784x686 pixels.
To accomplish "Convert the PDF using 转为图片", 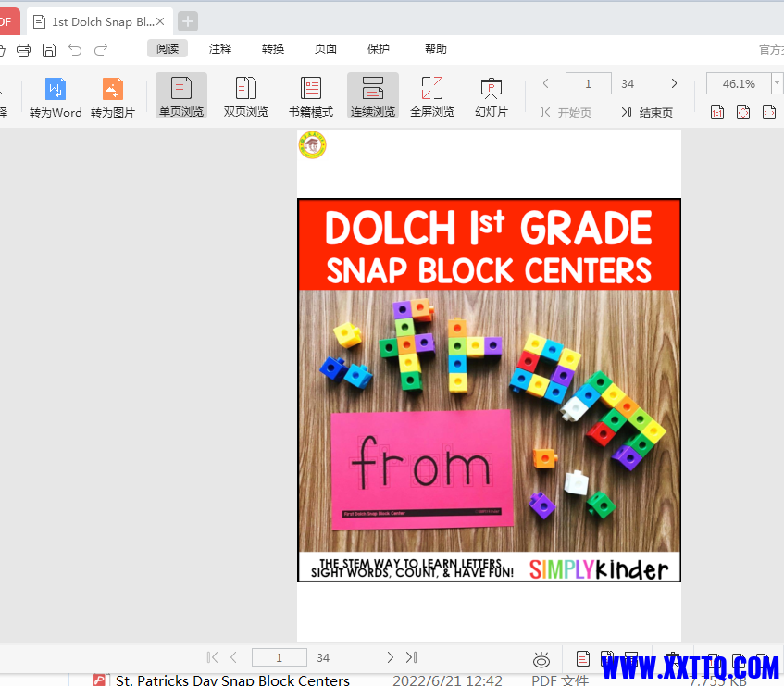I will pos(113,97).
